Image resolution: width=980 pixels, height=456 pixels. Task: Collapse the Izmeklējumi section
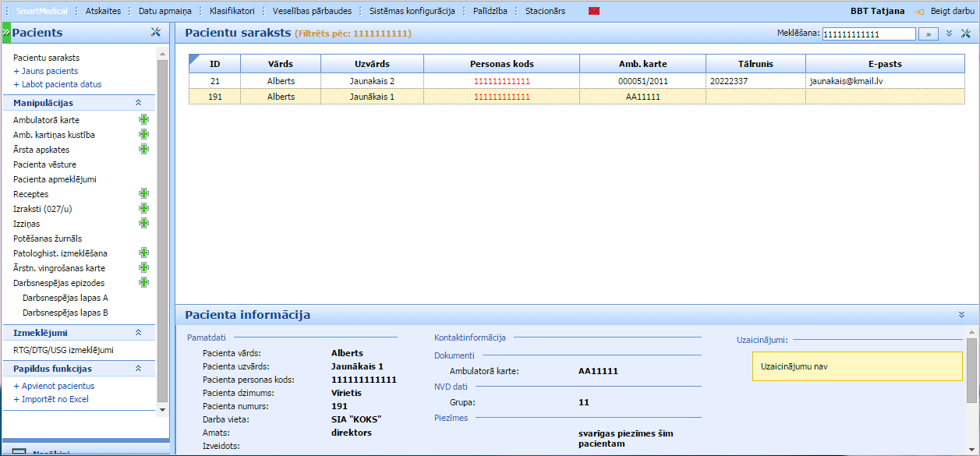[138, 333]
